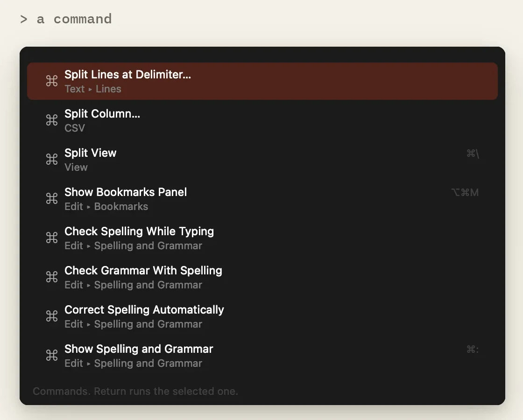
Task: Click the ⌘: shortcut for Show Spelling and Grammar
Action: (x=473, y=350)
